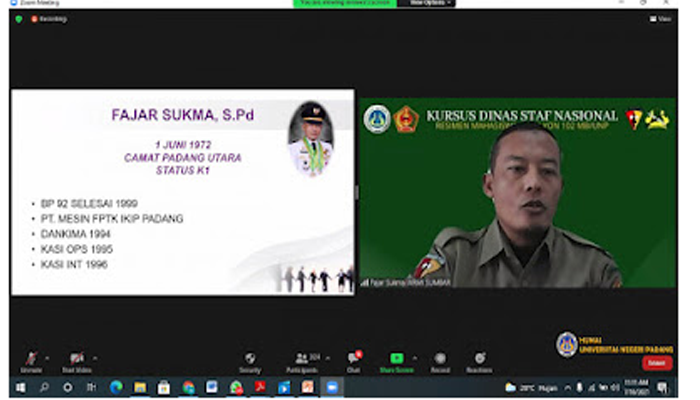
Task: Open the View layout menu
Action: [x=661, y=18]
